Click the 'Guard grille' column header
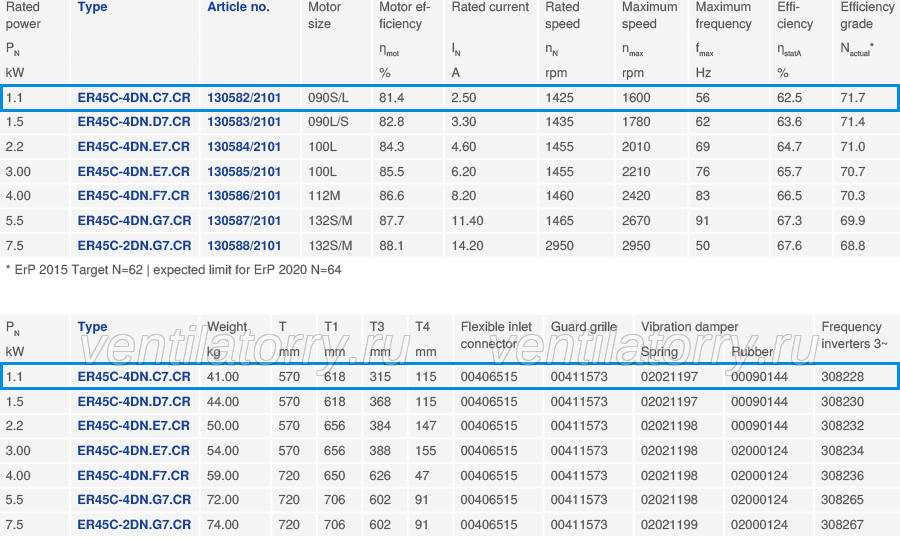900x538 pixels. (584, 327)
